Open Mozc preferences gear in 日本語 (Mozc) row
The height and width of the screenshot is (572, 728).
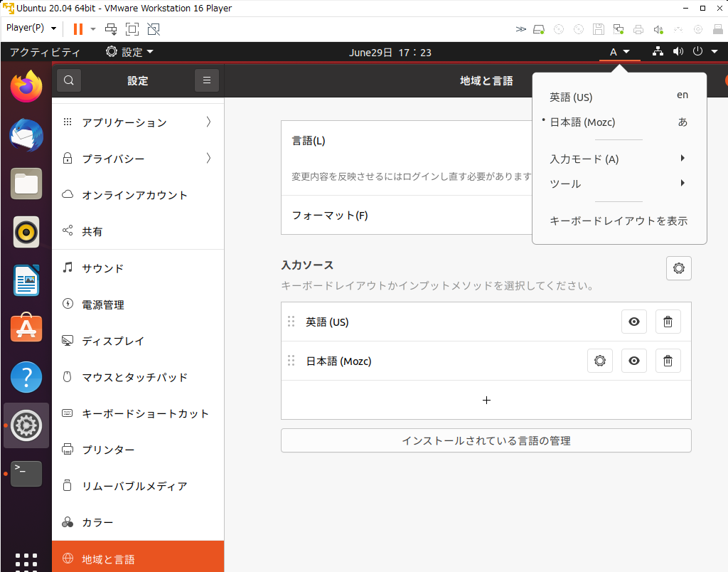tap(600, 361)
